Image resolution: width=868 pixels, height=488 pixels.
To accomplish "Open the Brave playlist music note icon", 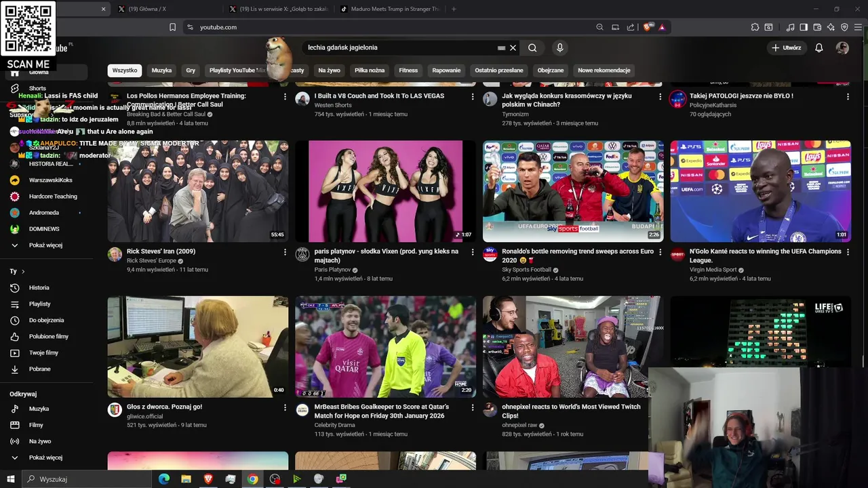I will [790, 27].
